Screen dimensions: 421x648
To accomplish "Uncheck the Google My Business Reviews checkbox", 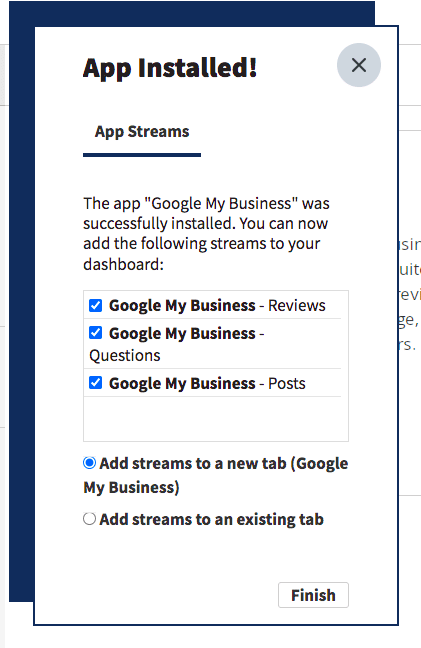I will tap(95, 305).
